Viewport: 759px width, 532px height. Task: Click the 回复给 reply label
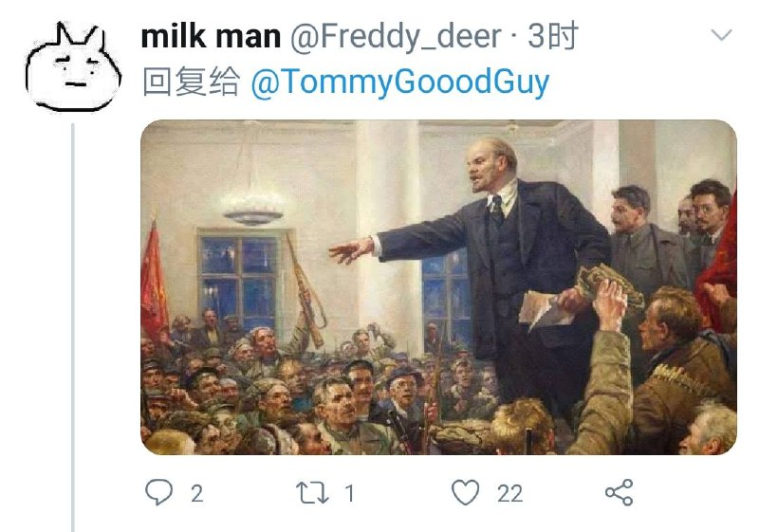click(x=192, y=82)
